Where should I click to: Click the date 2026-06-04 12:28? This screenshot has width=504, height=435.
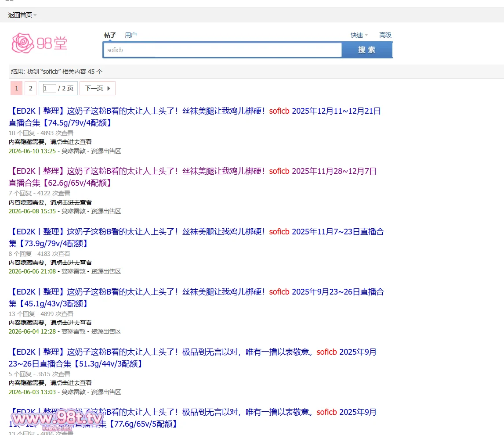(32, 331)
